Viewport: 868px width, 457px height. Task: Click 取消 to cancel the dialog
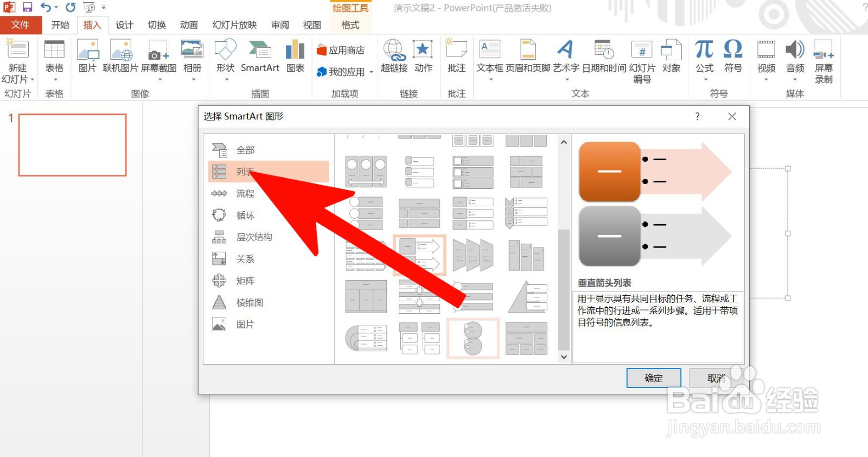tap(716, 378)
